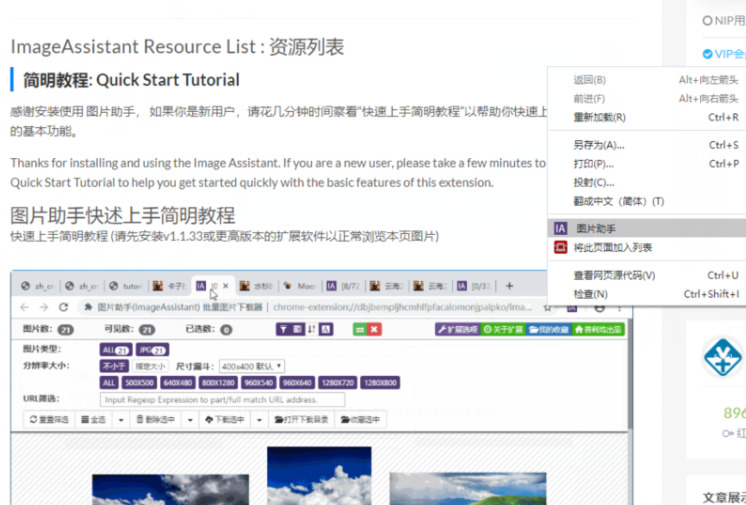The image size is (746, 505).
Task: Click the browser forward arrow in embedded window
Action: (x=44, y=307)
